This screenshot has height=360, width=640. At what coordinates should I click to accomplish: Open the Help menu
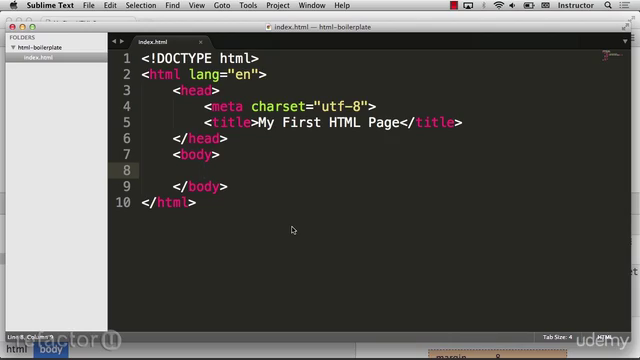click(342, 5)
